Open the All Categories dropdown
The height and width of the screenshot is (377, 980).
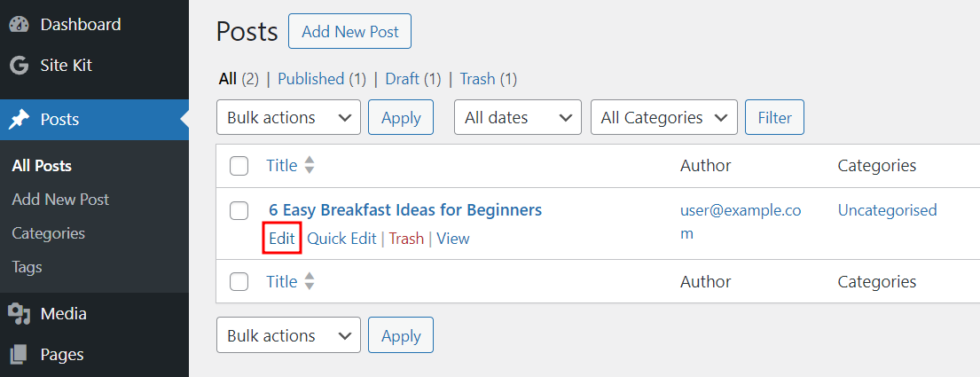[663, 117]
